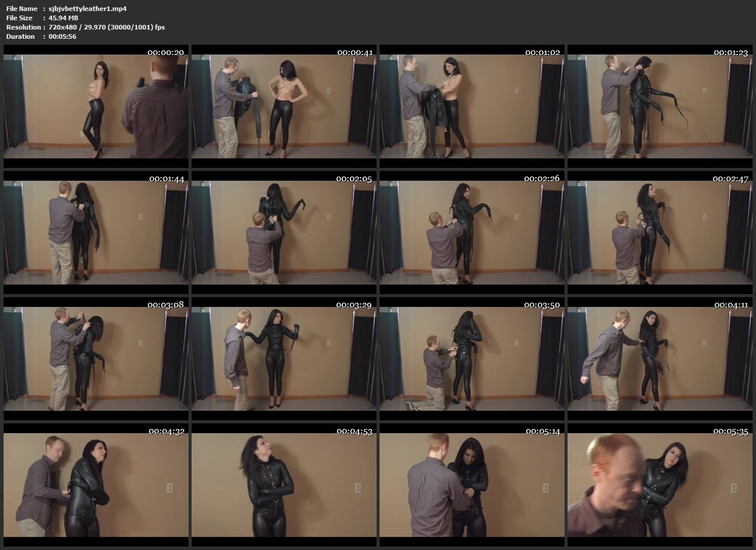Click the frame at 00:01:23

[x=660, y=107]
